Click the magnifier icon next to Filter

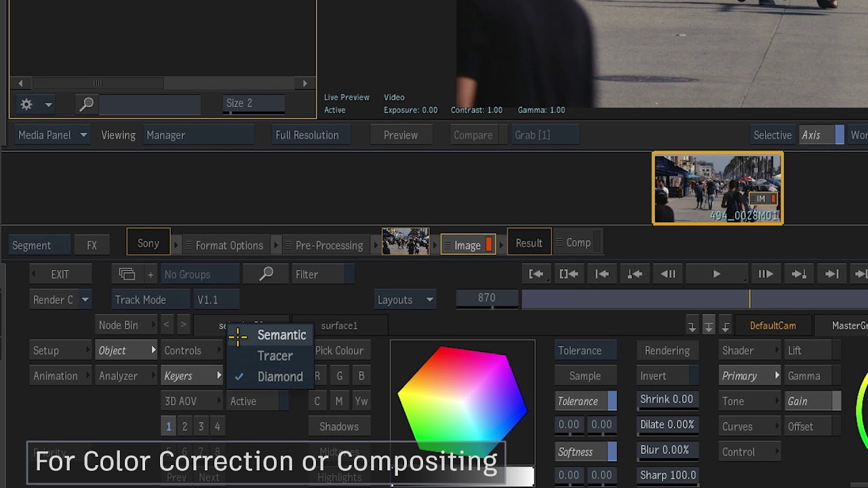(267, 274)
